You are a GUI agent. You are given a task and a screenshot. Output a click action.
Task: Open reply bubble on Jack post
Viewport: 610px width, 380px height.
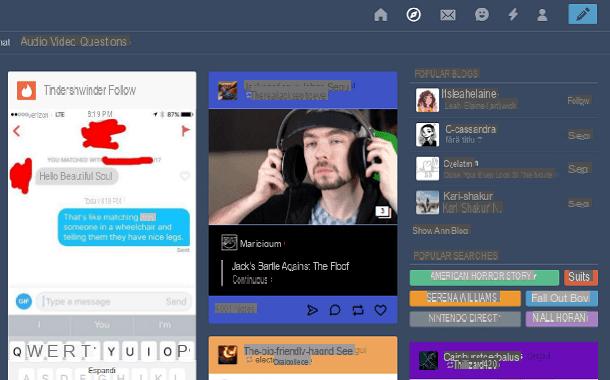pos(335,310)
